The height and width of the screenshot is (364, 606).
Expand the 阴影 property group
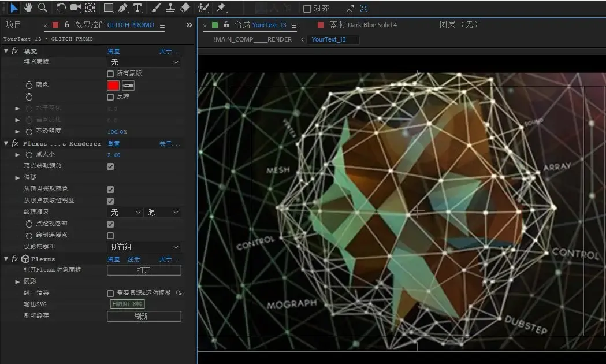(18, 281)
